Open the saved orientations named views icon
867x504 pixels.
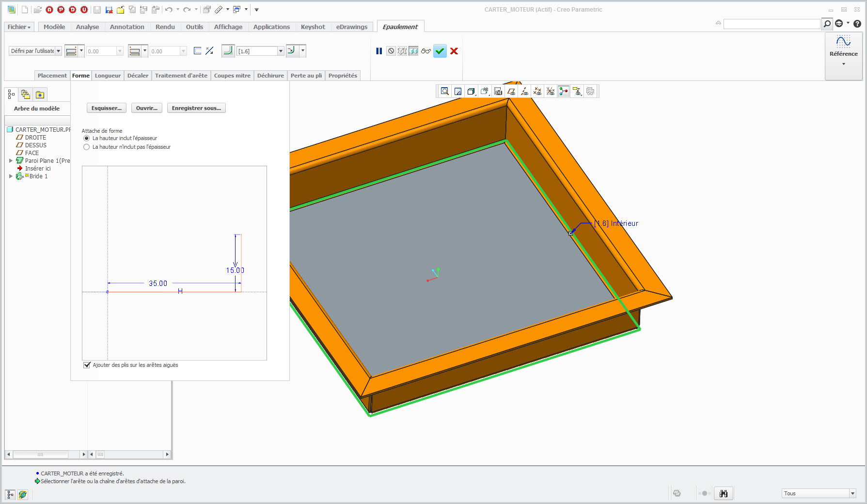click(x=484, y=91)
